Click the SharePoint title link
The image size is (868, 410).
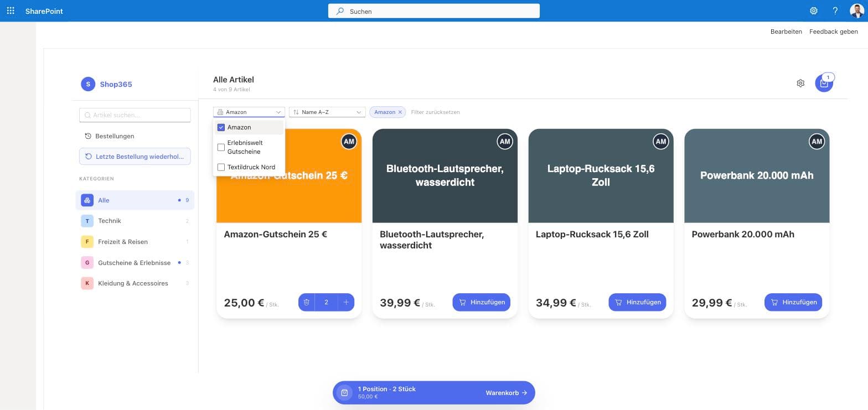point(44,11)
